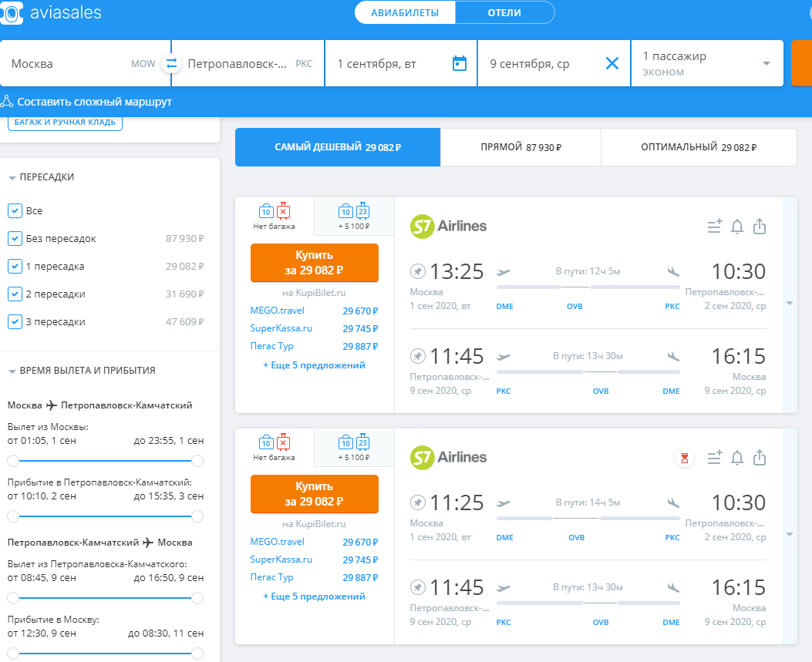Image resolution: width=812 pixels, height=662 pixels.
Task: Toggle '3 пересадки' checkbox
Action: click(15, 321)
